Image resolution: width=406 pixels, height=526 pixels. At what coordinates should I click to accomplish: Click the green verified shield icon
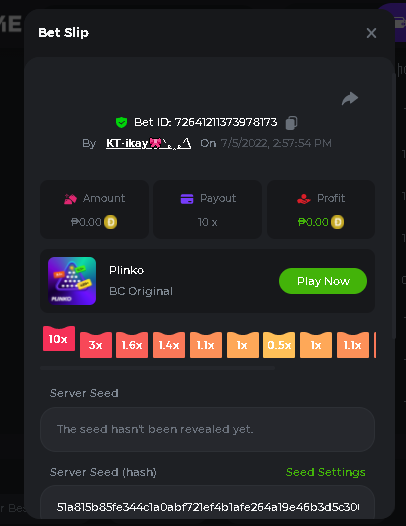[121, 122]
